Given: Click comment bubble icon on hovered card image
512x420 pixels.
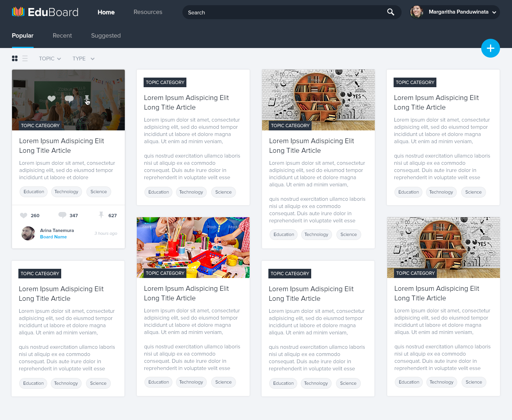Looking at the screenshot, I should click(x=69, y=99).
